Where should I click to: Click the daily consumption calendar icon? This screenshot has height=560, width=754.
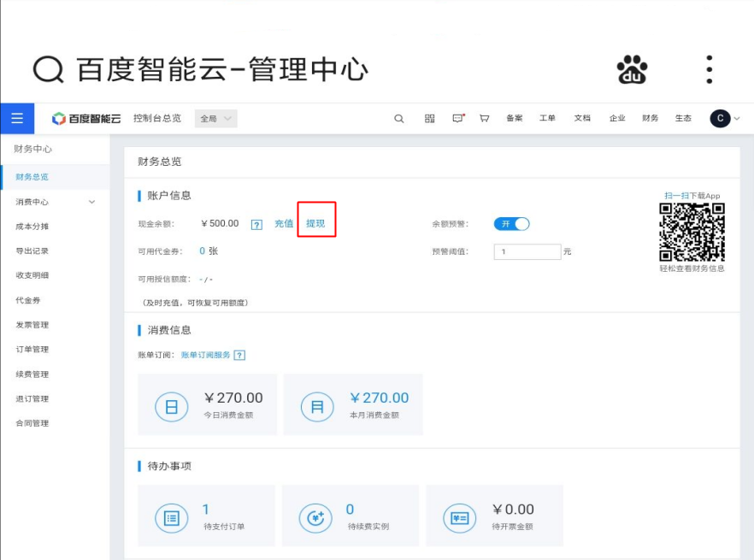[172, 407]
